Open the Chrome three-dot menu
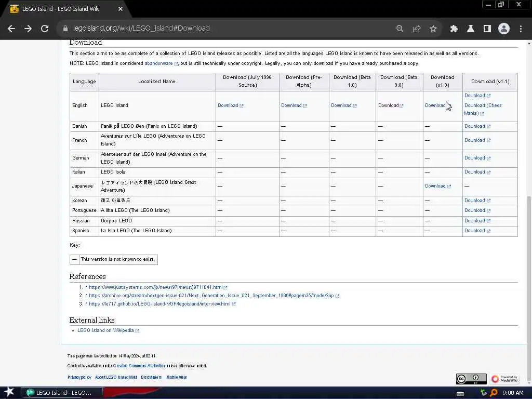The width and height of the screenshot is (532, 399). tap(521, 29)
